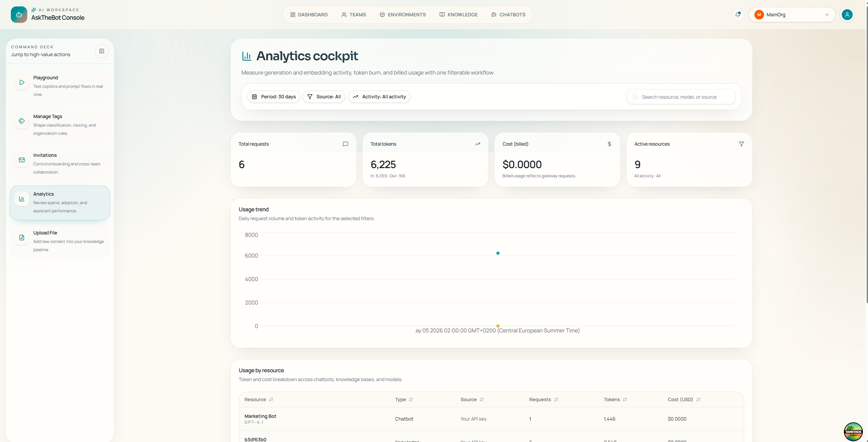Click the $0.0000 billed cost value
The width and height of the screenshot is (868, 442).
tap(522, 165)
